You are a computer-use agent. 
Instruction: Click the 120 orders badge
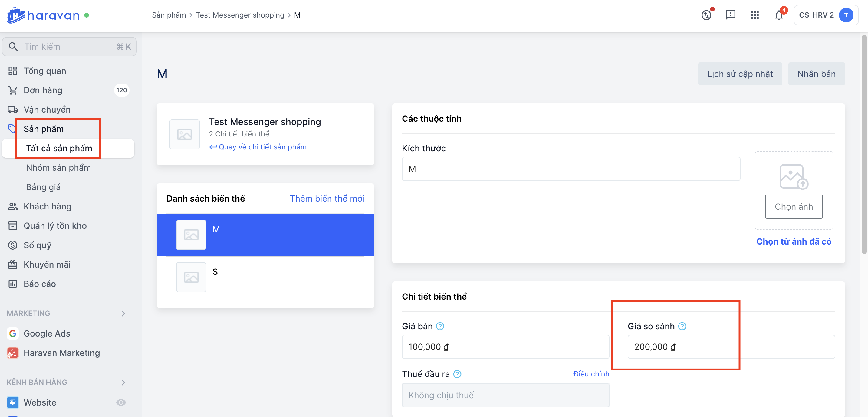121,90
